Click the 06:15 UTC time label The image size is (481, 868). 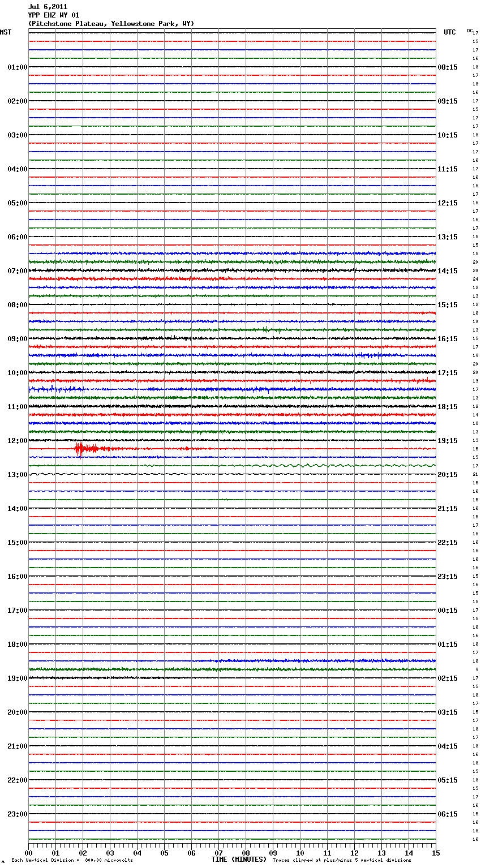(448, 814)
